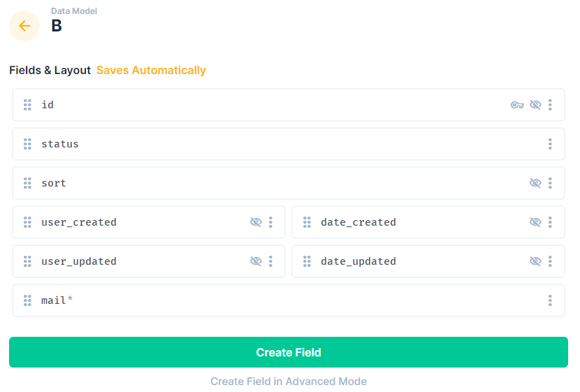Screen dimensions: 580x392
Task: Select the id field name
Action: (48, 105)
